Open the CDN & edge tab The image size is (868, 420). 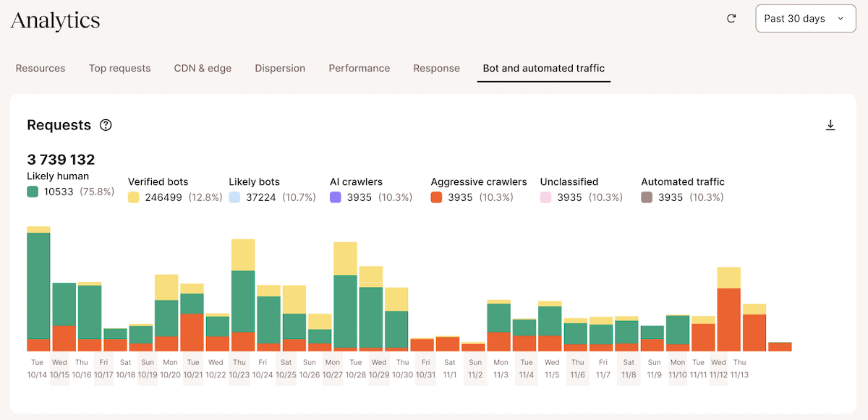(203, 68)
